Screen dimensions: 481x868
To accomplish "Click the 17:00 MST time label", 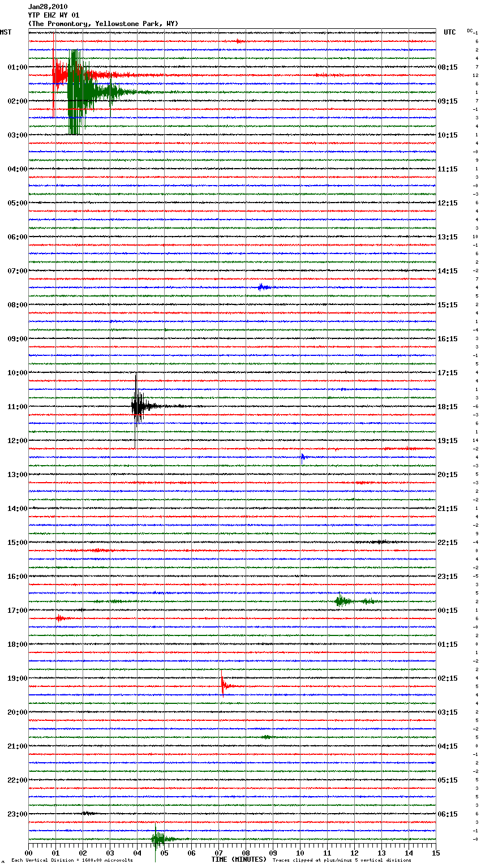I will [17, 611].
